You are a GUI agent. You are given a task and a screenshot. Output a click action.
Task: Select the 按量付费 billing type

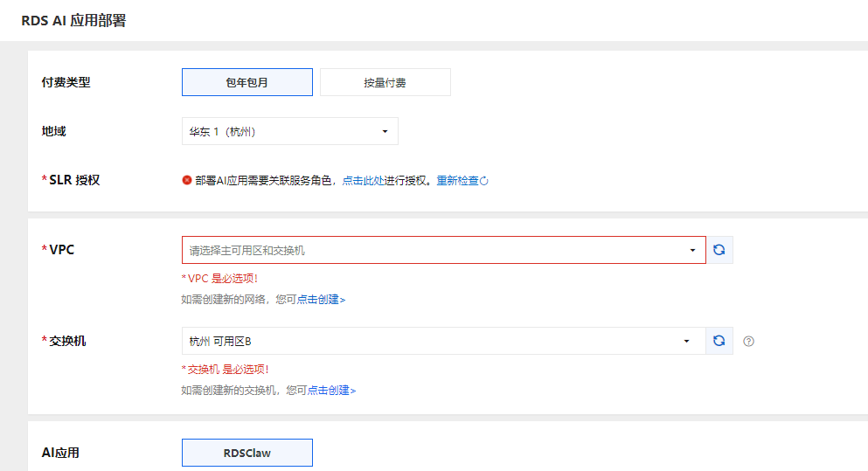click(385, 82)
